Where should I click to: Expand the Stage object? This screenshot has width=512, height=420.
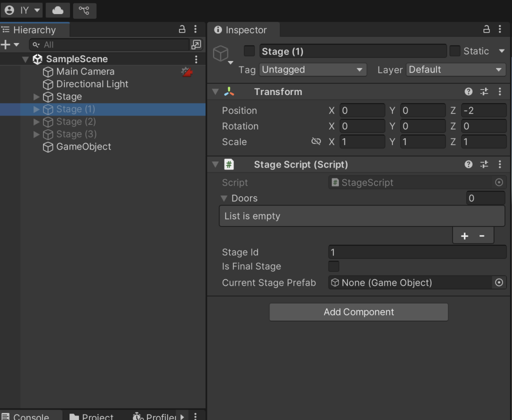point(36,96)
